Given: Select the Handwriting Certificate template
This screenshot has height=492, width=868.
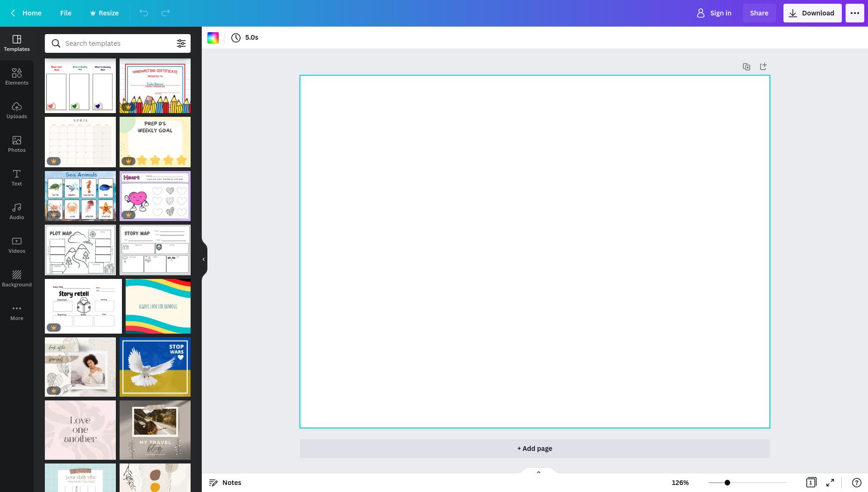Looking at the screenshot, I should click(155, 86).
